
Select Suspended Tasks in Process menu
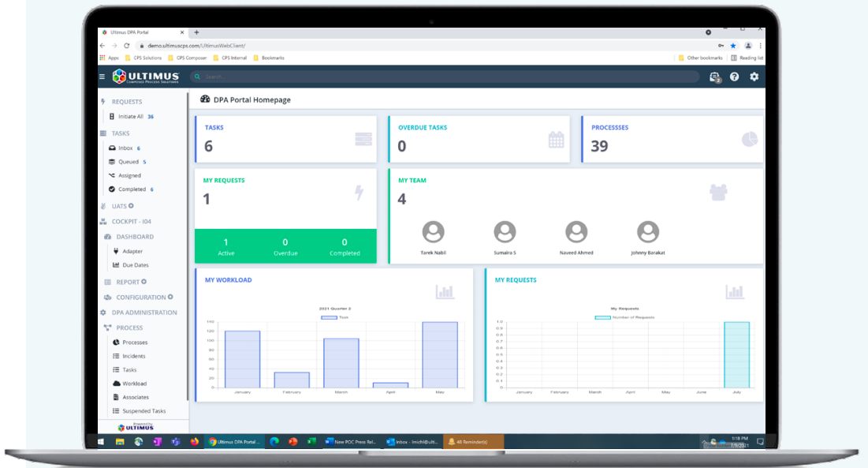point(143,411)
